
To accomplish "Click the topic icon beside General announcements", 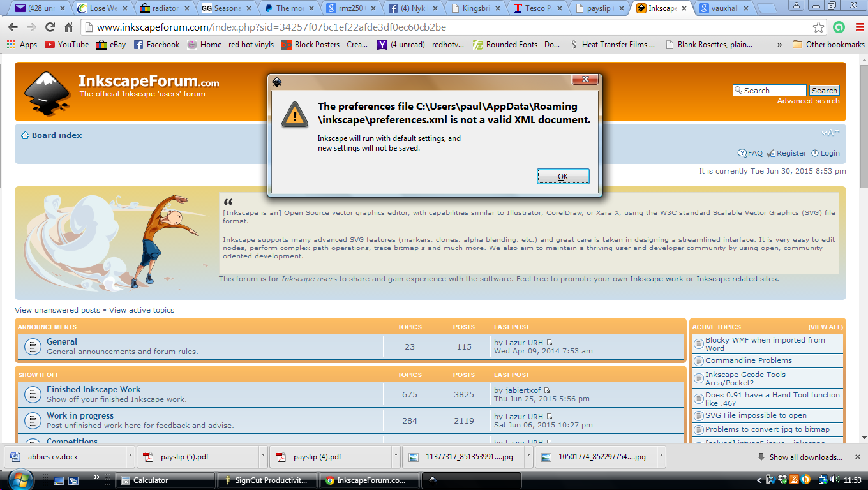I will click(33, 346).
